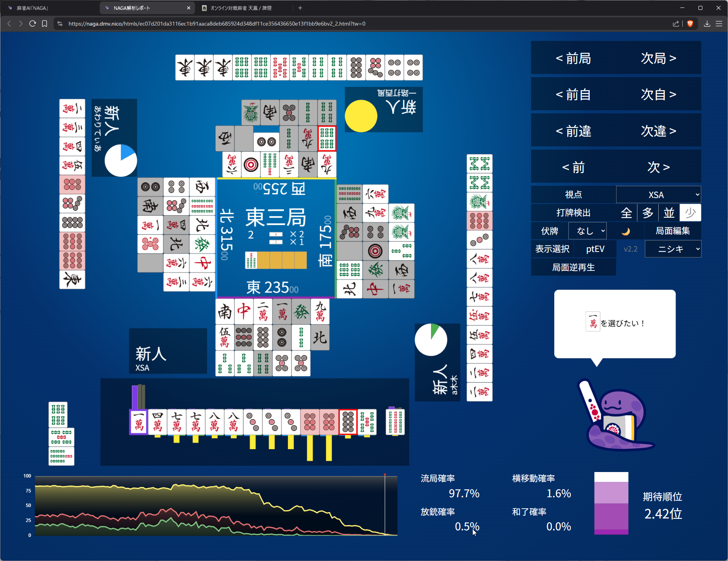This screenshot has height=561, width=728.
Task: Go to next round with 次局 >
Action: pos(658,58)
